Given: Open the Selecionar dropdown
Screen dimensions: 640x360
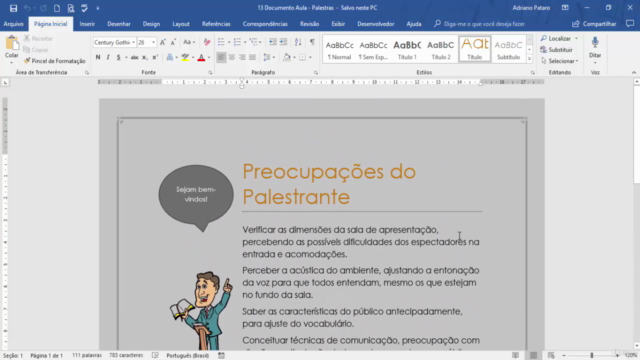Looking at the screenshot, I should tap(560, 61).
